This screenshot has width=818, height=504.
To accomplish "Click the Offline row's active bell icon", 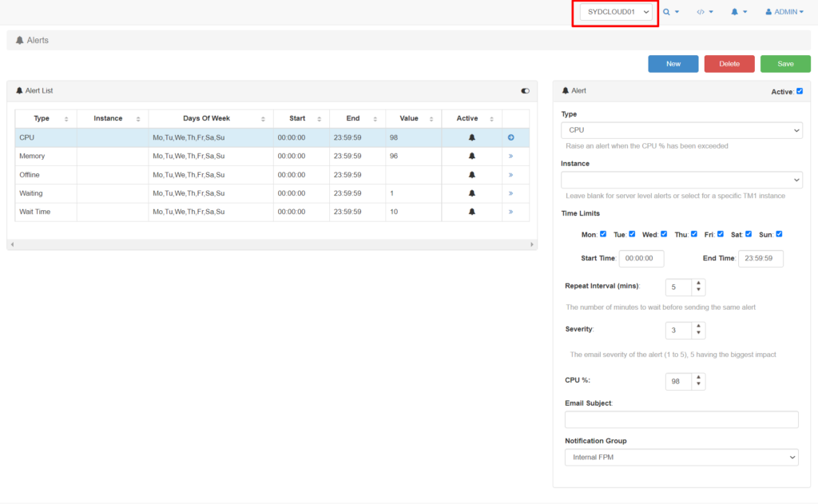I will pyautogui.click(x=471, y=175).
